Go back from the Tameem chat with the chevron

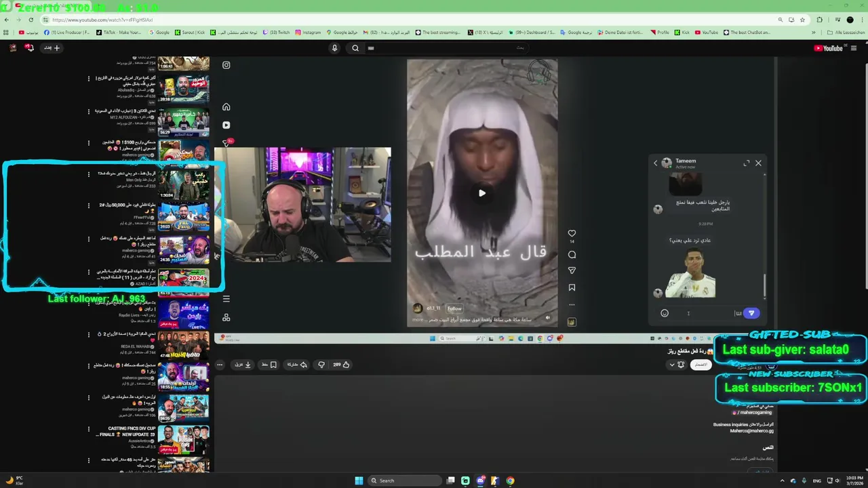656,163
